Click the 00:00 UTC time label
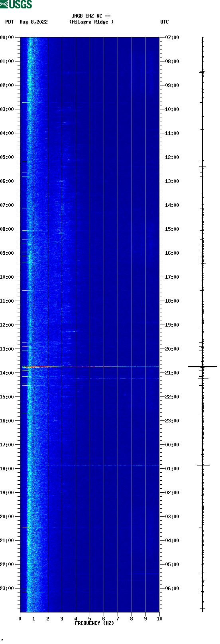Viewport: 220px width, 644px height. coord(172,445)
